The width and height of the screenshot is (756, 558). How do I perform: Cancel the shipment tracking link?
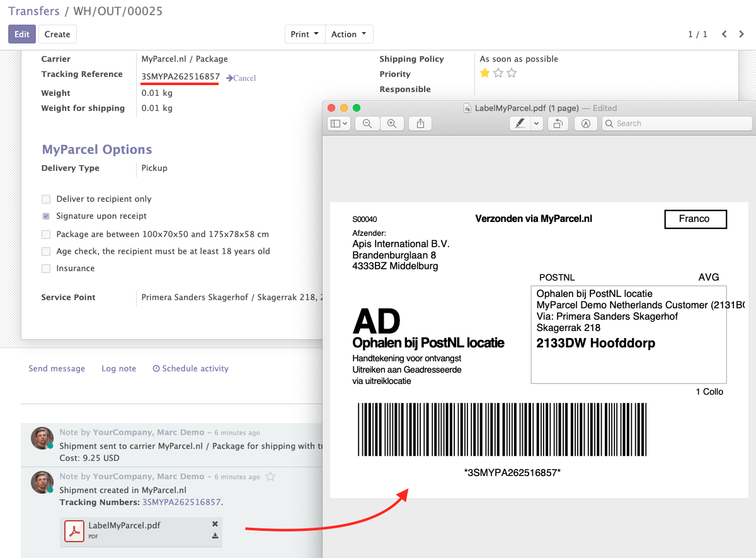[241, 78]
